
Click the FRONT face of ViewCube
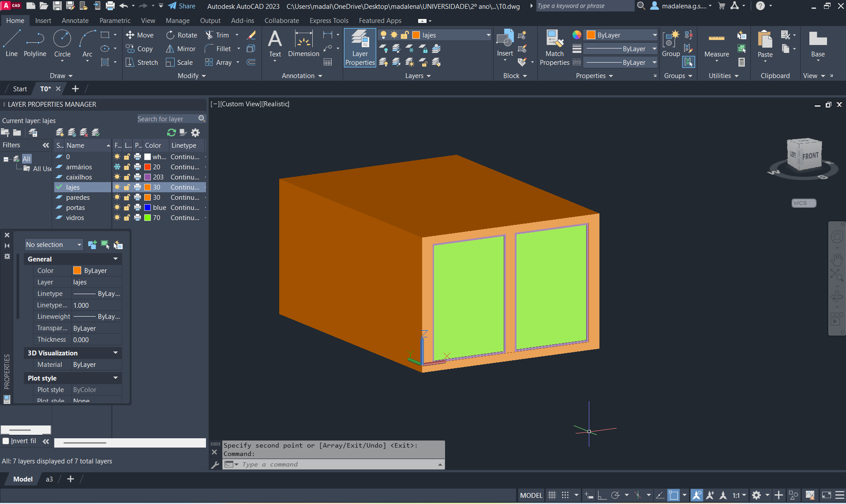pos(810,156)
